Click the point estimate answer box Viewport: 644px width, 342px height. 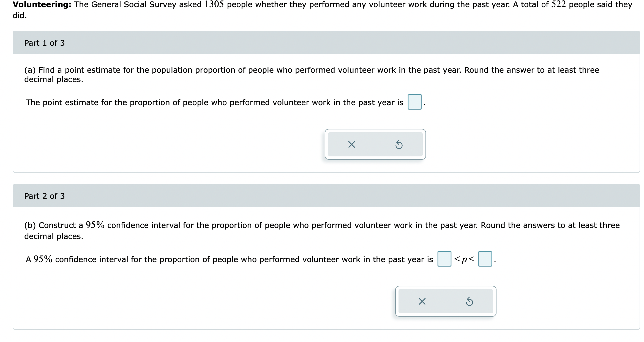pos(414,101)
